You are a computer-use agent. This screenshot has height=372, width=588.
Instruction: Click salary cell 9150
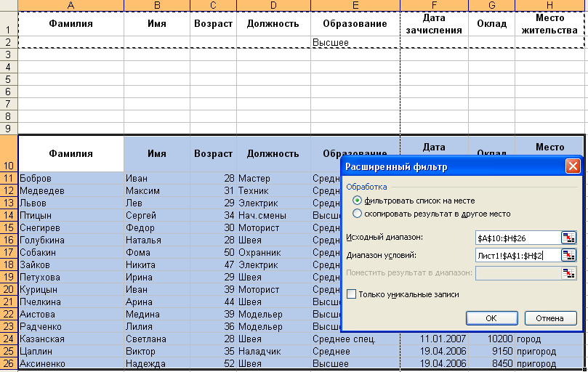click(491, 351)
